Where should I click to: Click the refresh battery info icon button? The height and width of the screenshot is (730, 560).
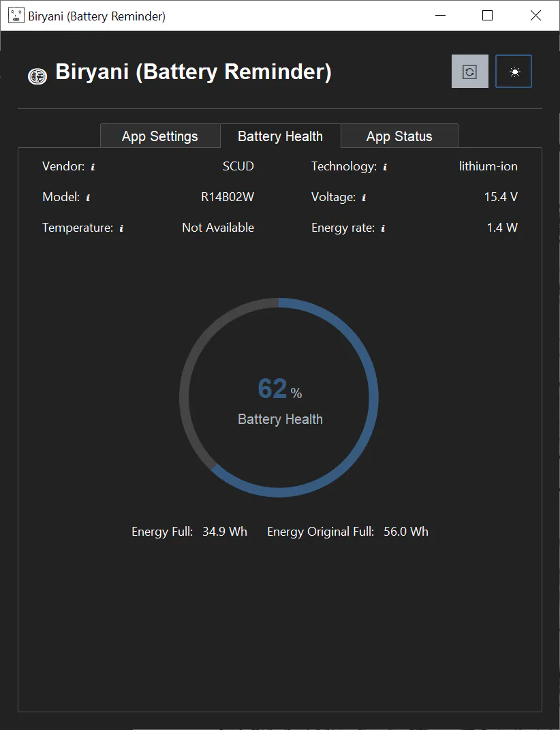point(469,72)
